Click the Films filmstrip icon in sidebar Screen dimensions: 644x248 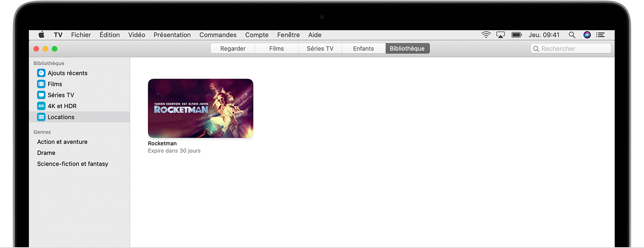coord(41,84)
